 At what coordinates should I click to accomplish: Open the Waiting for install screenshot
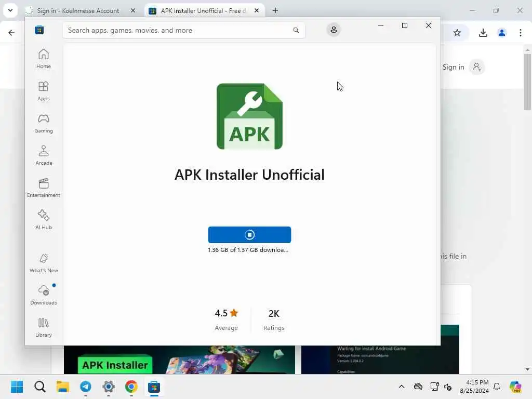click(x=380, y=360)
